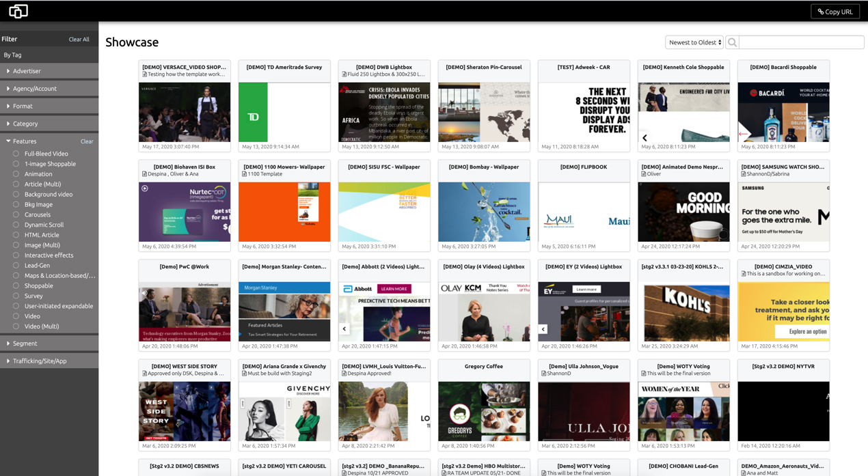Click the Copy URL button

pyautogui.click(x=835, y=12)
